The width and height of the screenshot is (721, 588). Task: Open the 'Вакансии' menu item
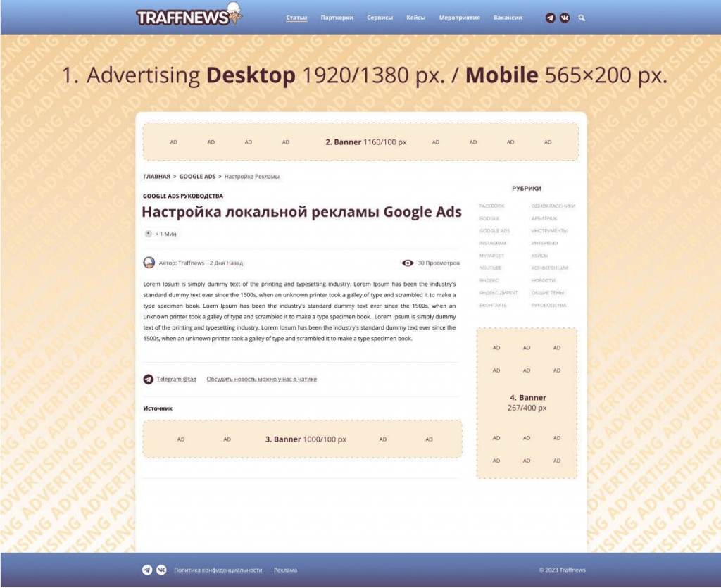click(508, 18)
